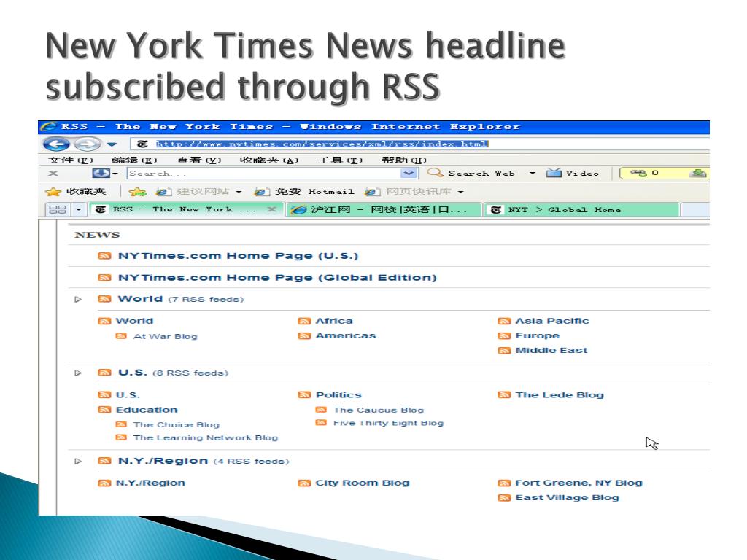Close the search toolbar with the X
Image resolution: width=747 pixels, height=560 pixels.
(x=53, y=174)
